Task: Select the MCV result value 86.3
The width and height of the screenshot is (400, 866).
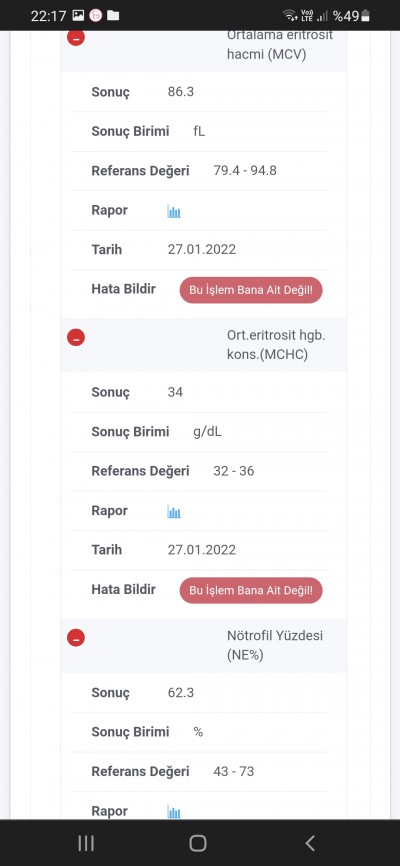Action: pos(181,92)
